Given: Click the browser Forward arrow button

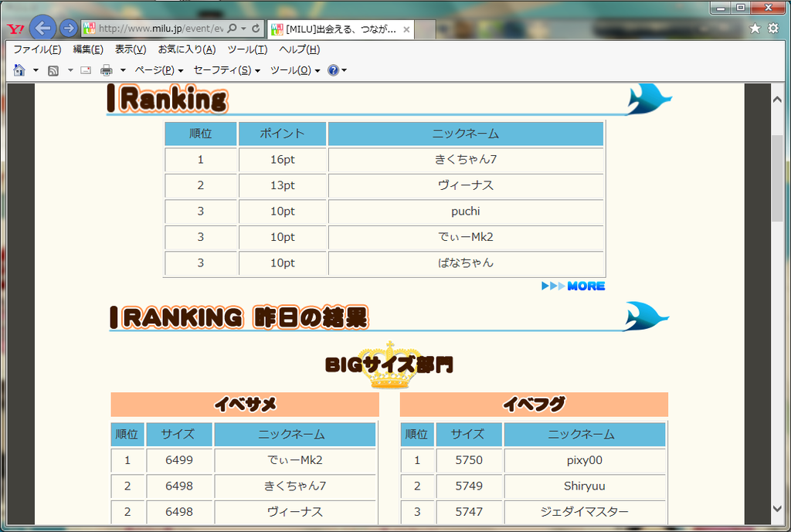Looking at the screenshot, I should (x=69, y=29).
